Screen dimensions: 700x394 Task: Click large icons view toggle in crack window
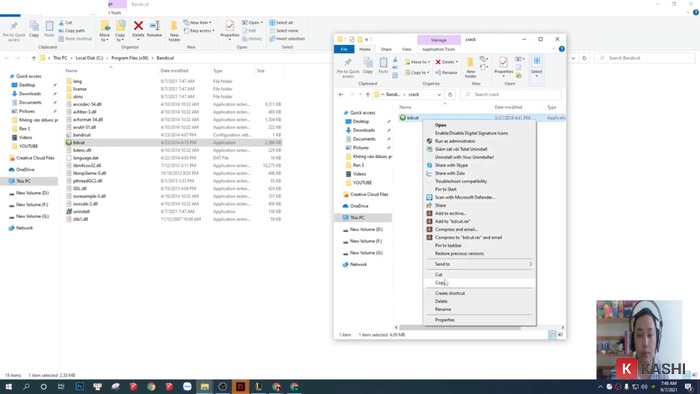561,335
